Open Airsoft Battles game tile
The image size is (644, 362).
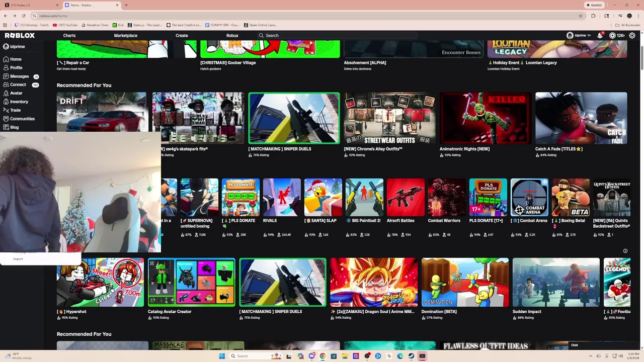tap(406, 197)
